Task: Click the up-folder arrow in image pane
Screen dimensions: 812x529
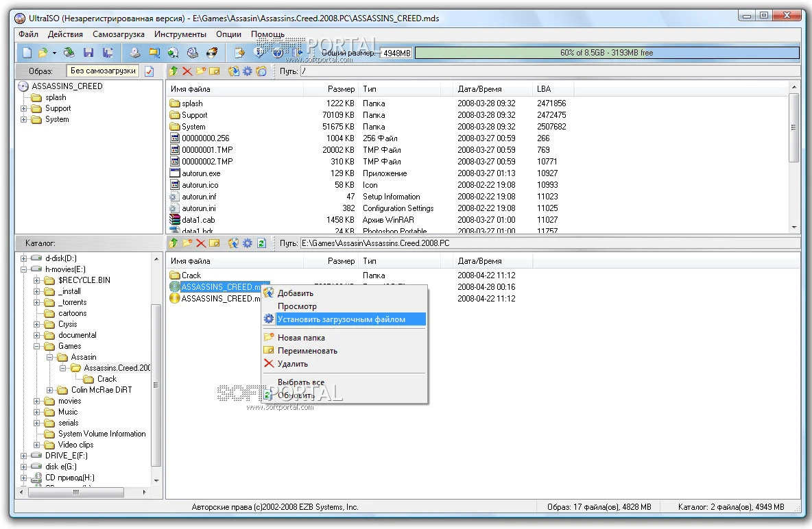Action: tap(174, 71)
